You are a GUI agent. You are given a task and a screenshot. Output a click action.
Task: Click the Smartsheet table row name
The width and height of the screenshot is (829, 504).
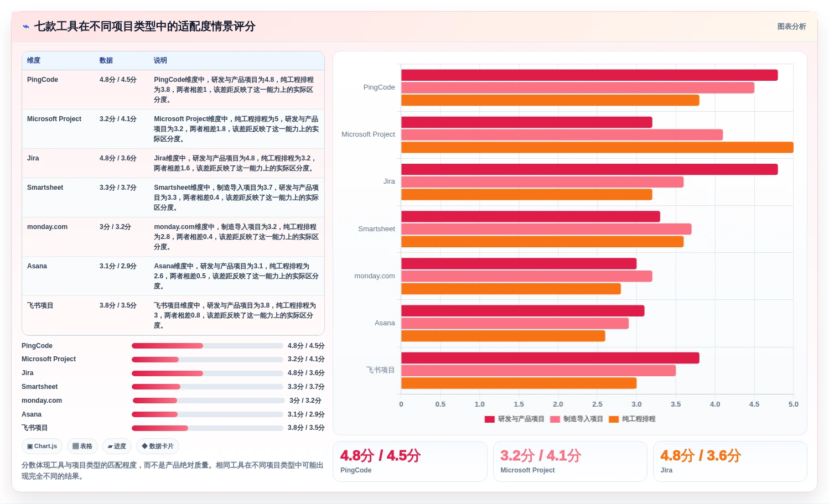click(45, 188)
